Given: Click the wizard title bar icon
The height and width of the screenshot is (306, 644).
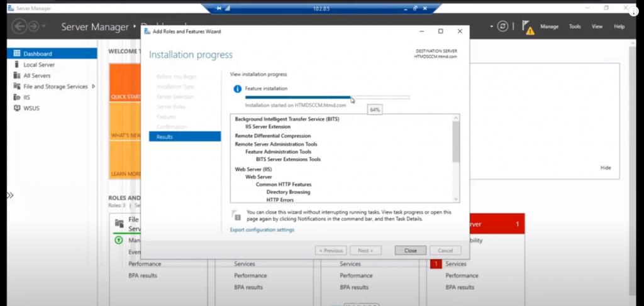Looking at the screenshot, I should click(x=147, y=31).
